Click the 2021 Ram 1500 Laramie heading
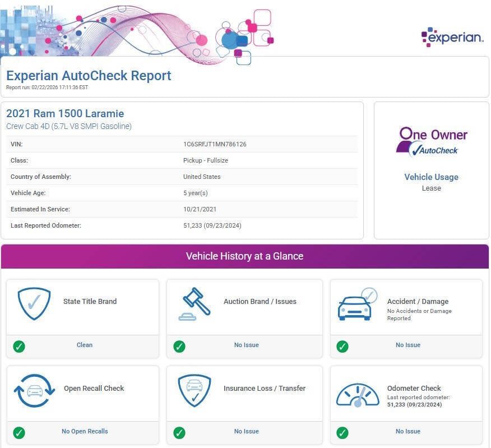 (x=65, y=113)
